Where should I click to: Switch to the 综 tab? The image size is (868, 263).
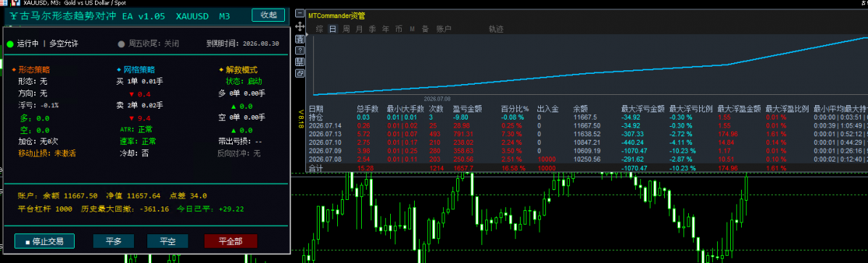point(319,29)
